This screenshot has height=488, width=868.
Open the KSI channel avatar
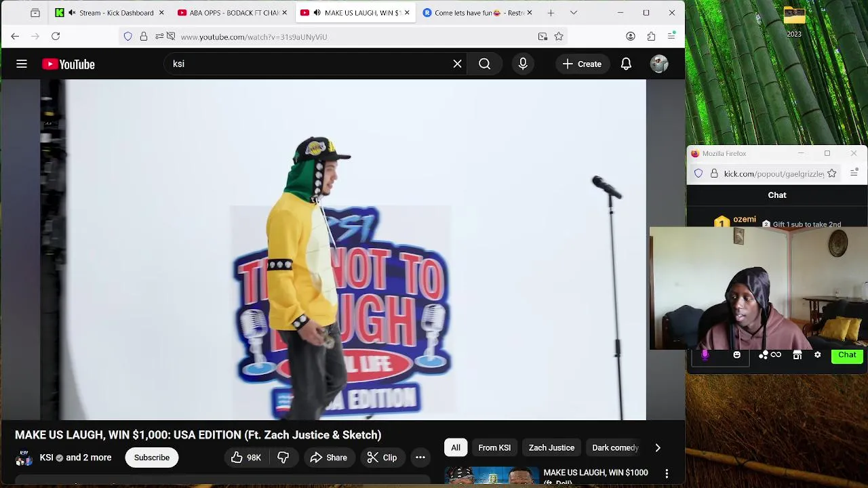[24, 457]
